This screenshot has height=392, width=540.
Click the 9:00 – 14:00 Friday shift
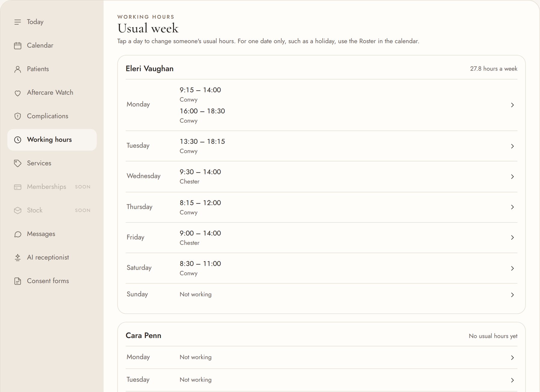(200, 233)
